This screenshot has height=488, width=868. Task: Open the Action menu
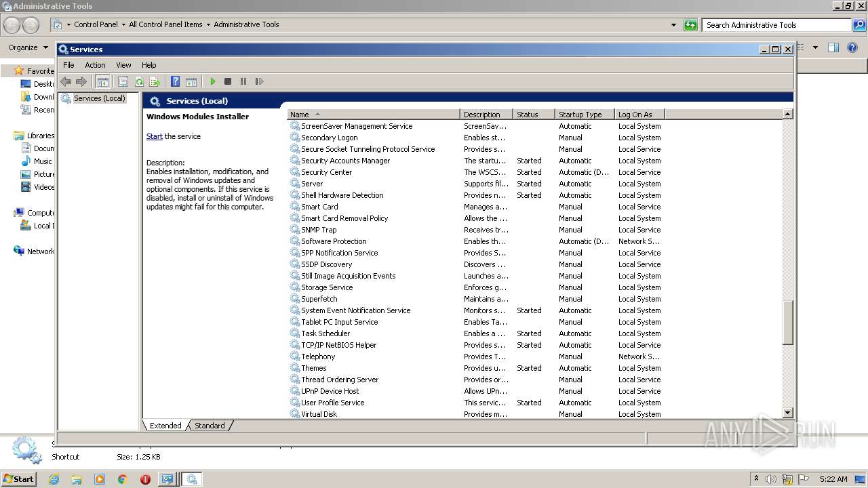[x=95, y=65]
